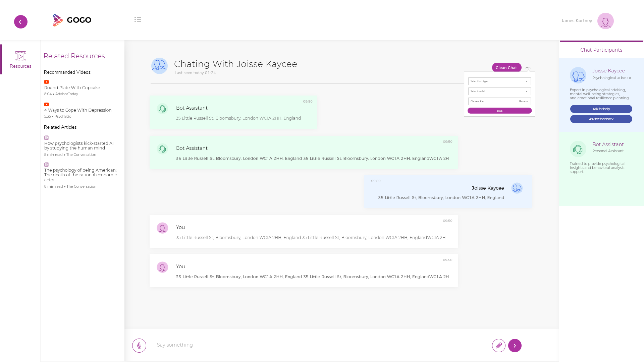The height and width of the screenshot is (362, 644).
Task: Click the GOGO logo
Action: click(x=72, y=20)
